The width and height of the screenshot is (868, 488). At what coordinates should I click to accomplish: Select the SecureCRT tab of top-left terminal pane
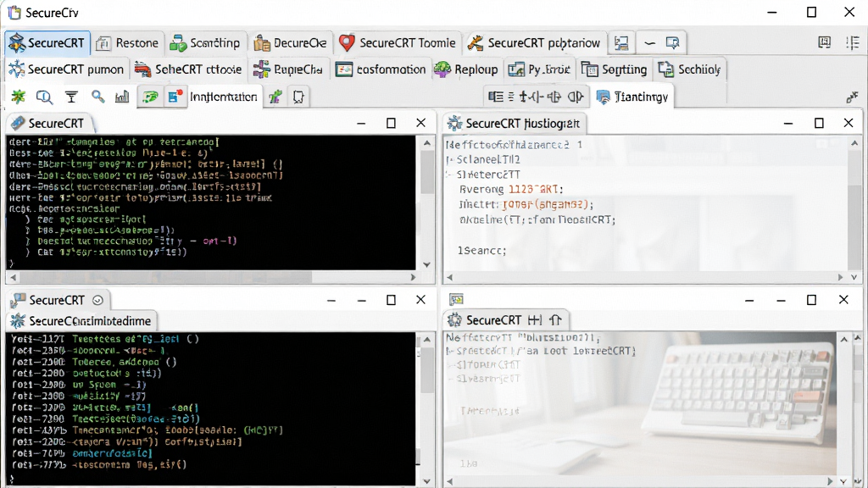coord(48,123)
